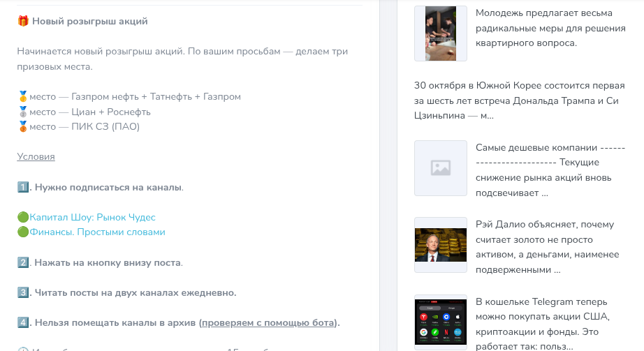Screen dimensions: 644x351
Task: Click green circle beside 'Финансы. Простыми словами'
Action: (x=23, y=232)
